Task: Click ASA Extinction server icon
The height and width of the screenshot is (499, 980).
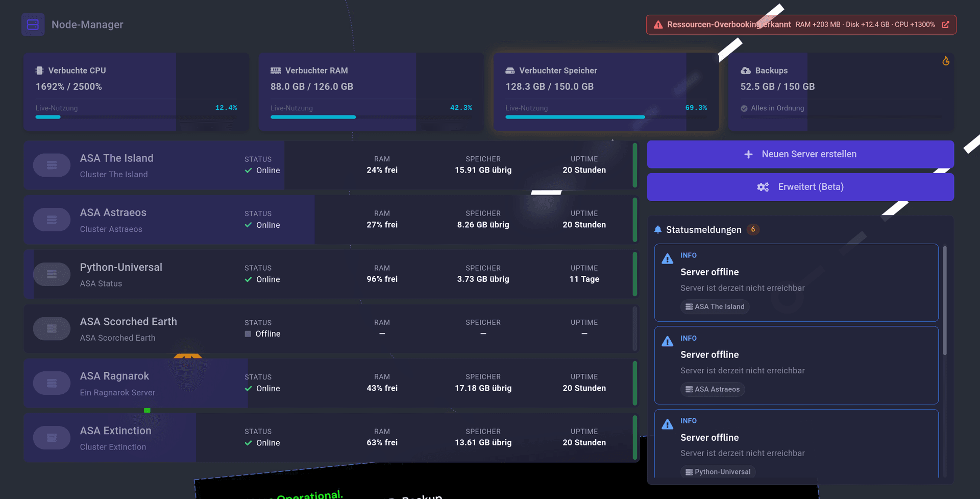Action: click(52, 438)
